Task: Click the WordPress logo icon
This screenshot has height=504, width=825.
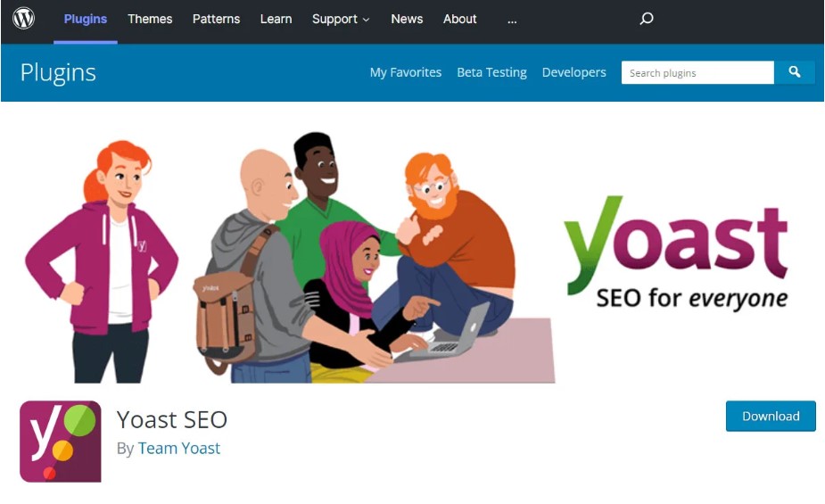Action: pyautogui.click(x=24, y=19)
